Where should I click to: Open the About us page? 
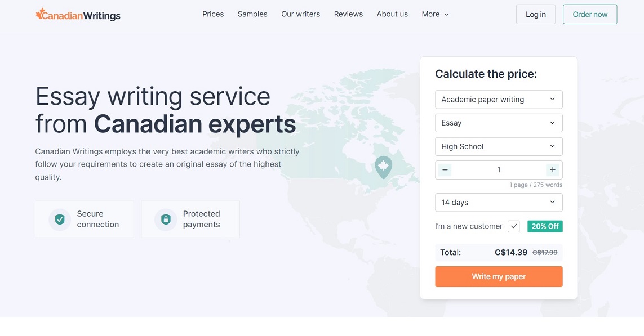click(x=392, y=14)
